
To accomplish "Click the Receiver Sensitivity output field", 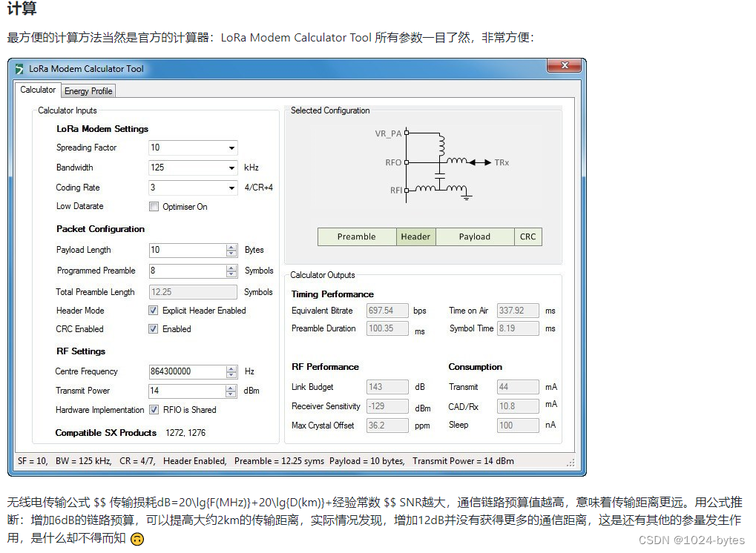I will (387, 406).
